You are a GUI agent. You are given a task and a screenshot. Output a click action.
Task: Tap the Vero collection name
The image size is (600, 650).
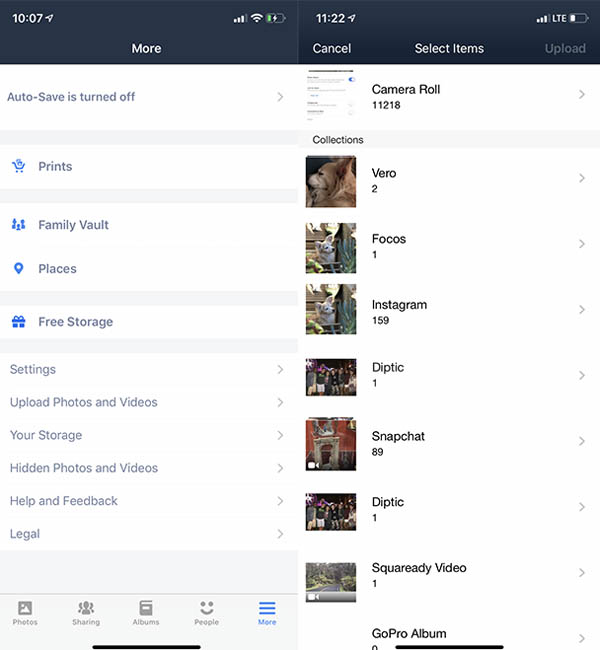[384, 173]
